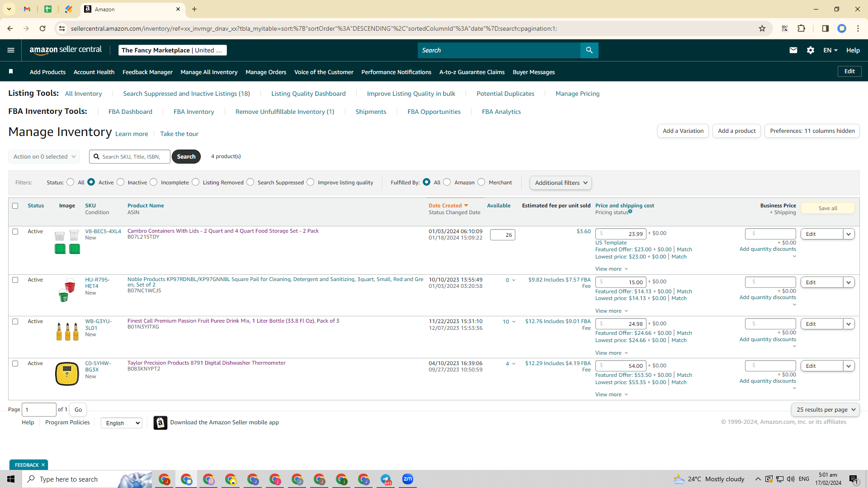Open the messages envelope icon

(793, 50)
